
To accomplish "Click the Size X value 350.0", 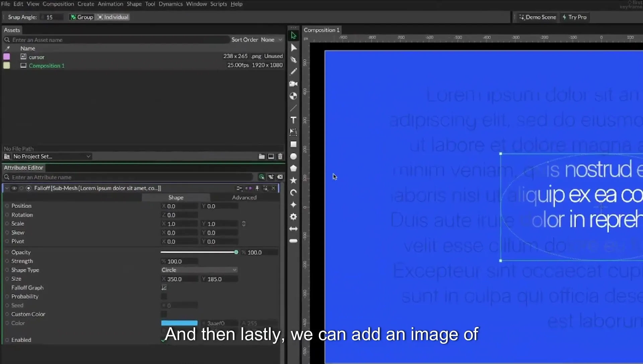I will [180, 279].
